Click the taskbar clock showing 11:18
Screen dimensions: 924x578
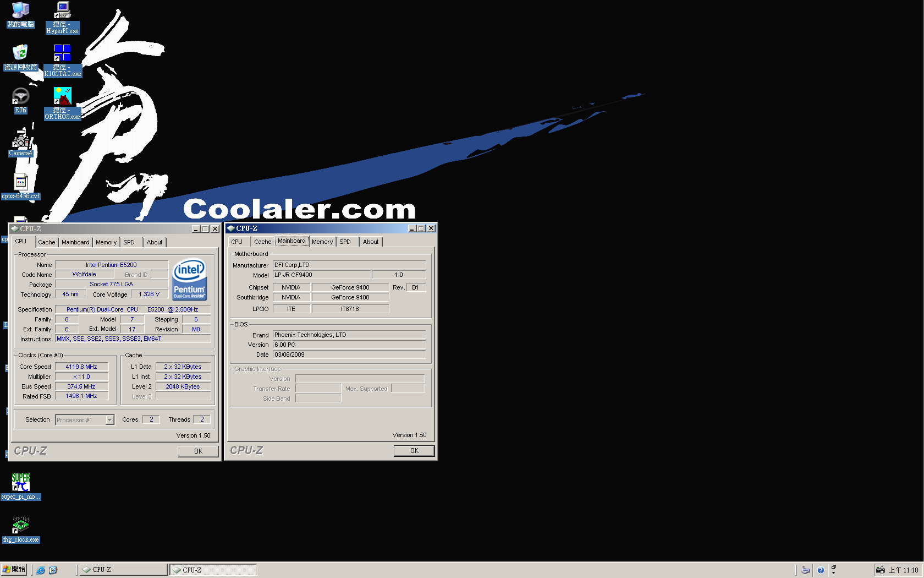pyautogui.click(x=904, y=570)
